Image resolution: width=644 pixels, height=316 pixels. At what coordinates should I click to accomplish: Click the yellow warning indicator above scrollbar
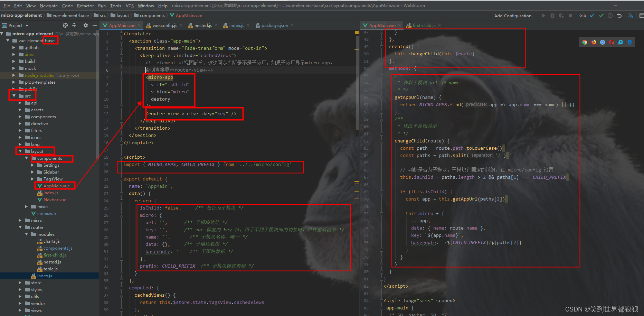[x=357, y=32]
